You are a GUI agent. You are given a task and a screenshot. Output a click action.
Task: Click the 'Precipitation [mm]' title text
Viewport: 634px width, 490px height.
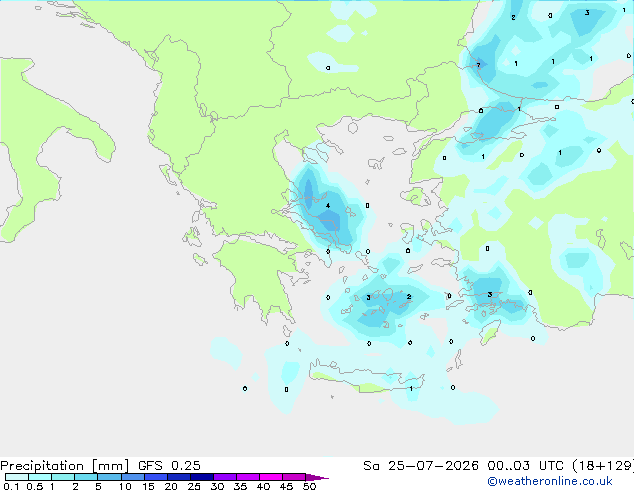click(64, 466)
